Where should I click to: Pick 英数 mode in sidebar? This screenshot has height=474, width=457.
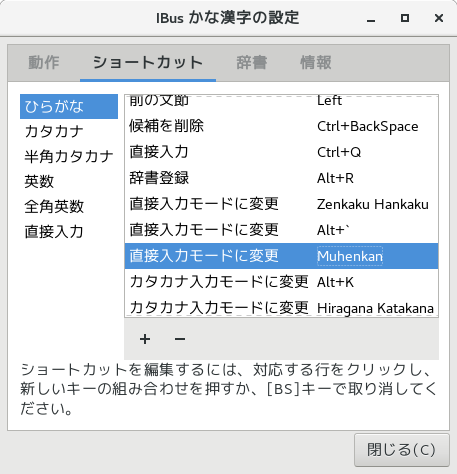point(69,181)
